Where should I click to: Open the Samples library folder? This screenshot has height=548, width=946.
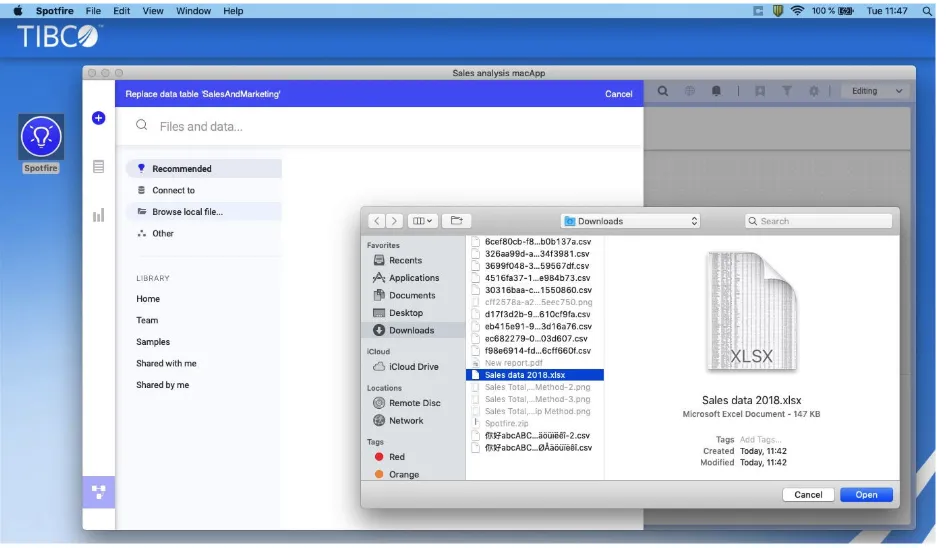(x=153, y=342)
